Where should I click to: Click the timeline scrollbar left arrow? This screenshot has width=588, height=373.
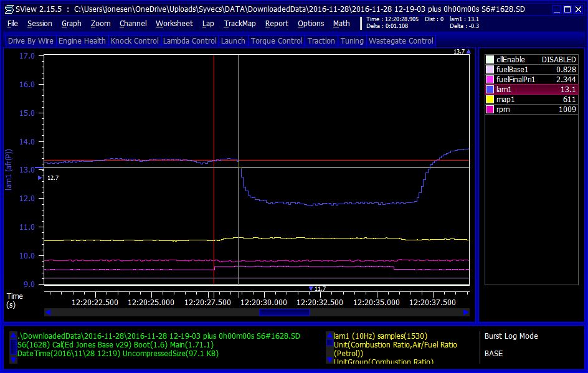[48, 312]
